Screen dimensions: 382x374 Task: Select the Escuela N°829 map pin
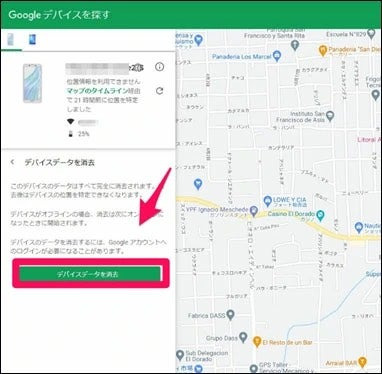click(371, 34)
